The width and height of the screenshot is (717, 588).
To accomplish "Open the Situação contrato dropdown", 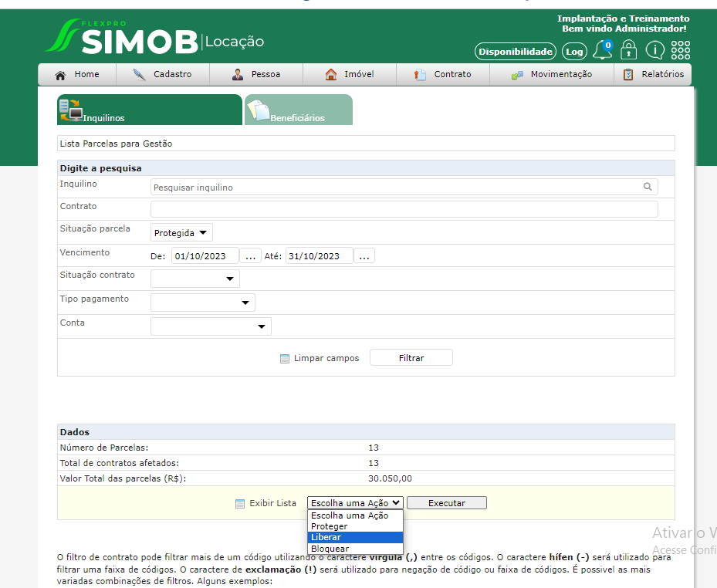I will pos(195,279).
